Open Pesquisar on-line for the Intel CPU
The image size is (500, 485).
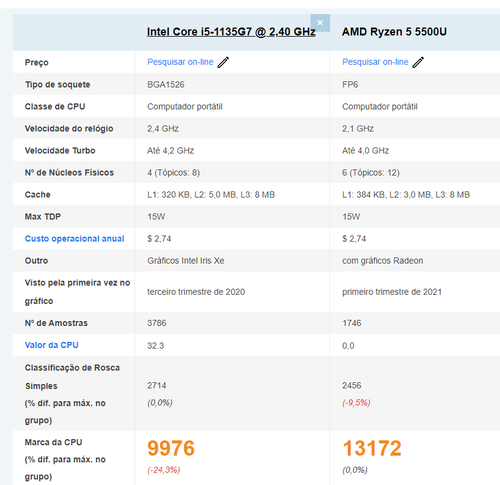pos(180,62)
